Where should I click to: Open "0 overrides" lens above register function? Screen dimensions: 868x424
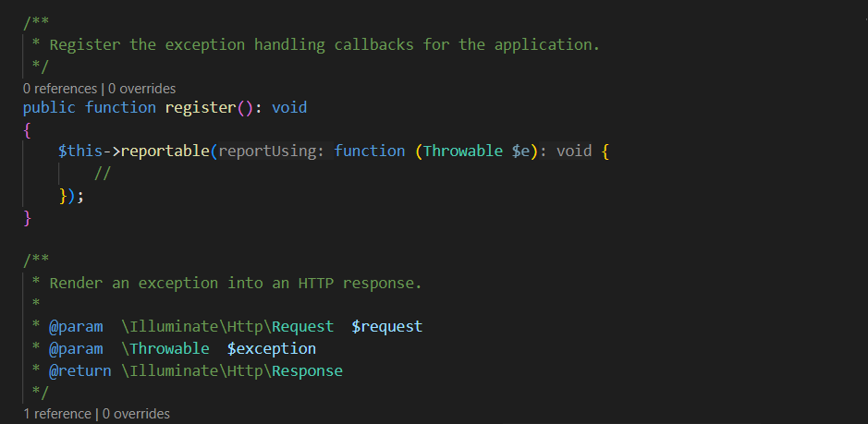[141, 89]
